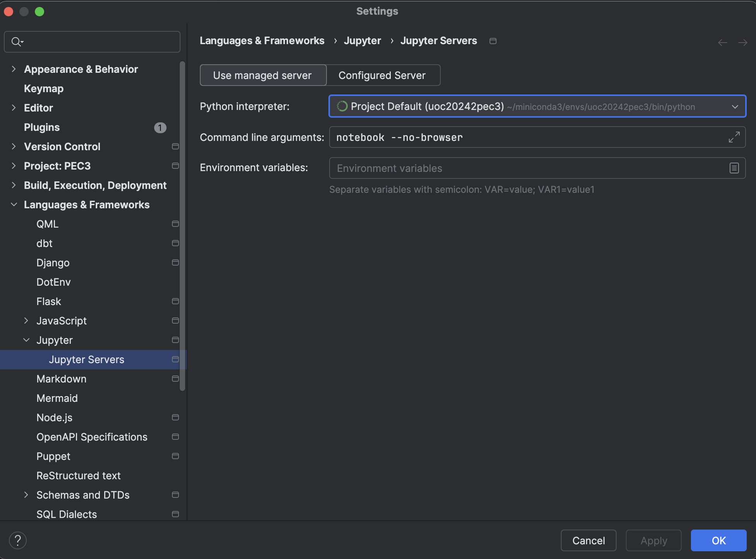The width and height of the screenshot is (756, 559).
Task: Select OpenAPI Specifications in the tree
Action: click(x=92, y=437)
